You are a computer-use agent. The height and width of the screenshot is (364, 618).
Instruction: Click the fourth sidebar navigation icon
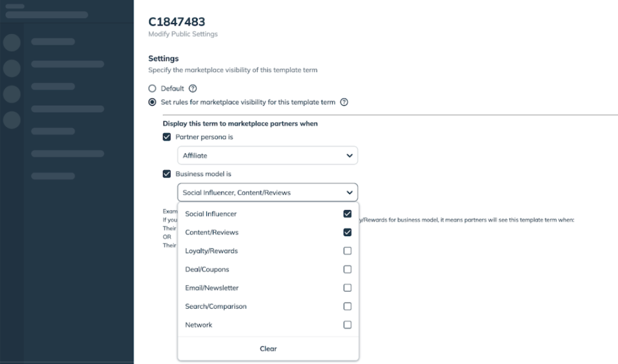click(x=12, y=119)
